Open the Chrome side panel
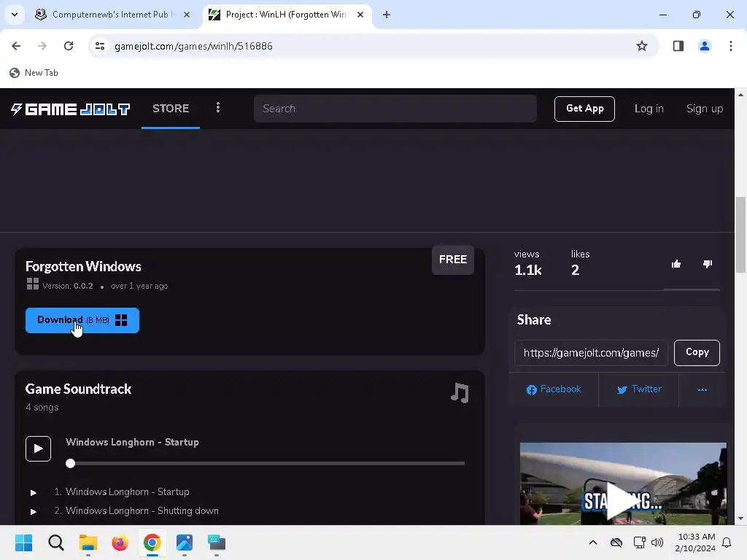 tap(678, 46)
